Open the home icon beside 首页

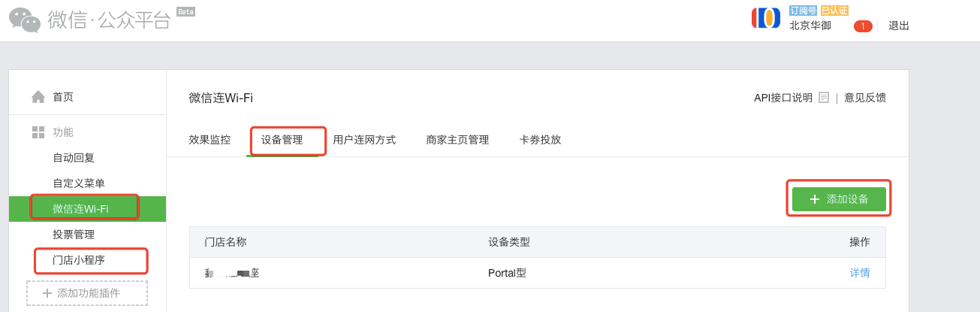pos(38,97)
